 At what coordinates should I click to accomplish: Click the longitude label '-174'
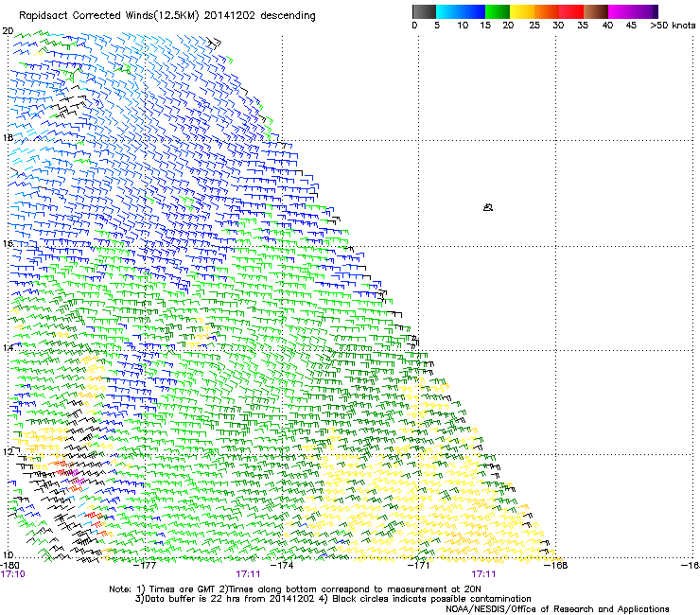pos(283,566)
